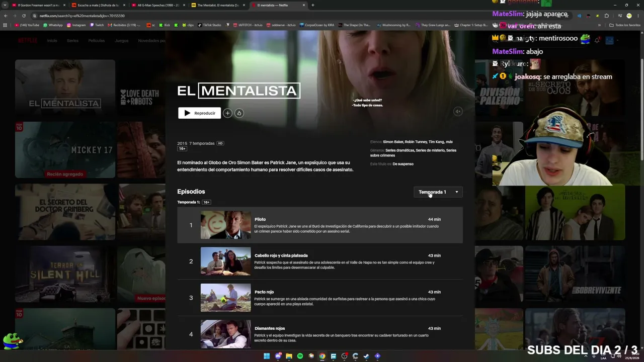Viewport: 644px width, 362px height.
Task: Toggle the preview trailer sound button
Action: [457, 112]
